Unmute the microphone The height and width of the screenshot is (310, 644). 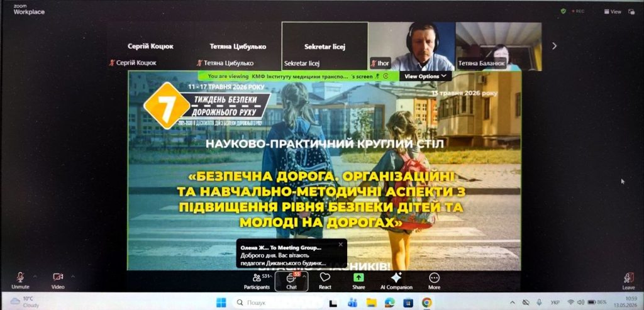point(20,281)
